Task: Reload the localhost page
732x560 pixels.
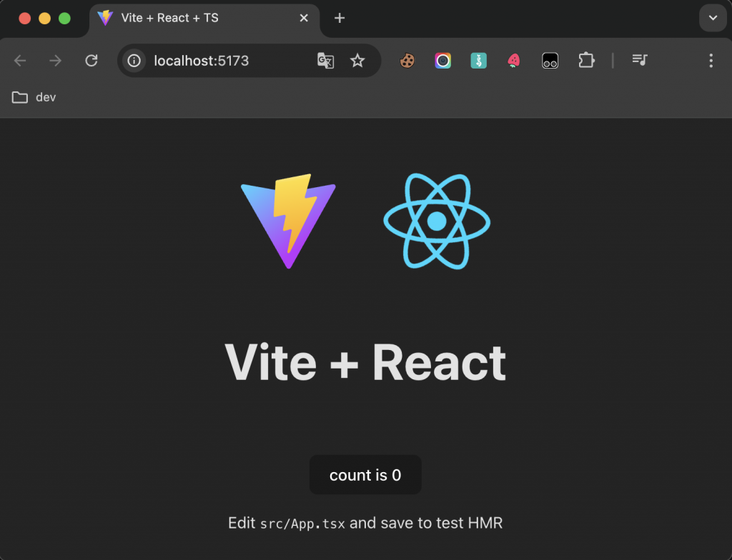Action: tap(91, 61)
